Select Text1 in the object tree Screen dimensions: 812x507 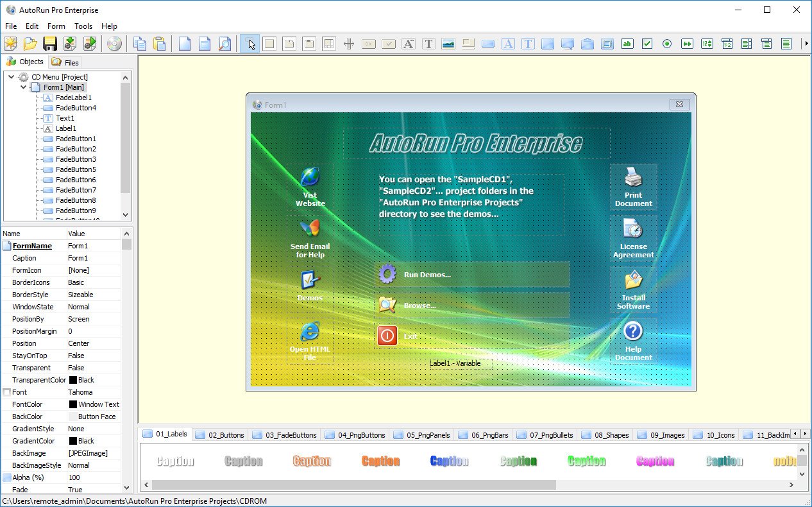(65, 118)
